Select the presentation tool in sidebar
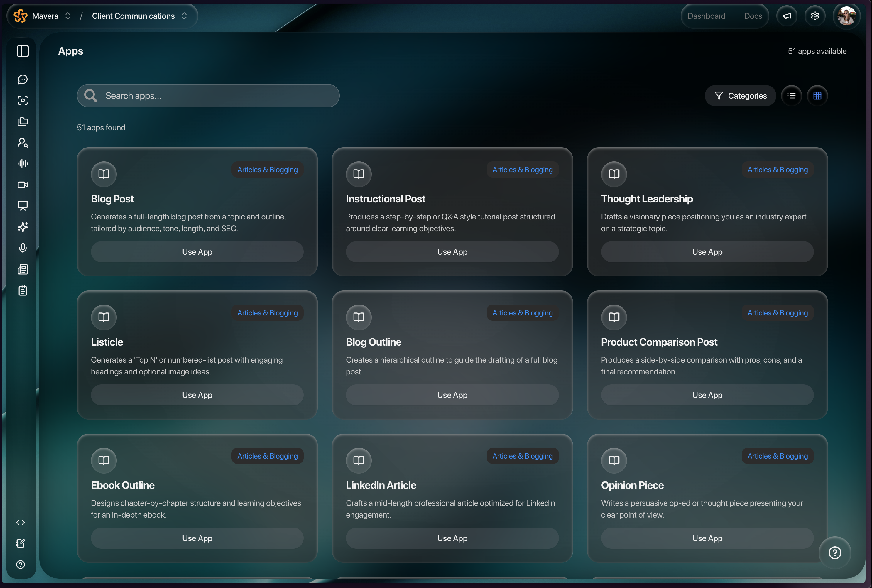 pos(23,205)
